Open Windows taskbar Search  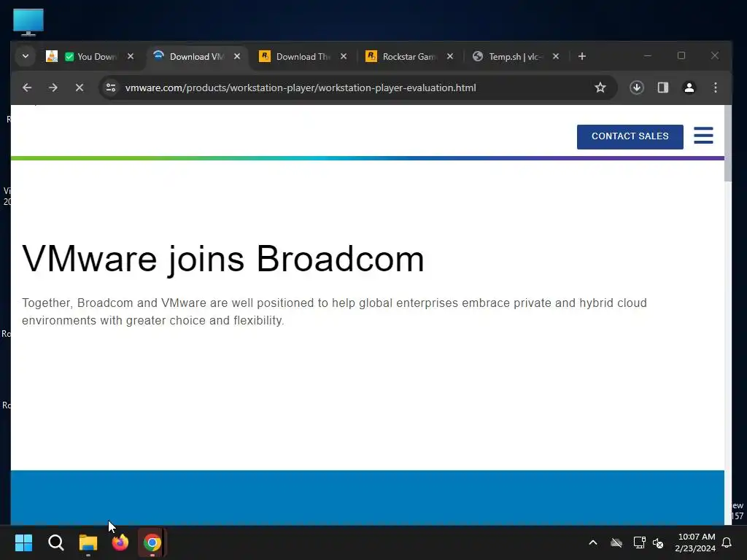(x=56, y=542)
